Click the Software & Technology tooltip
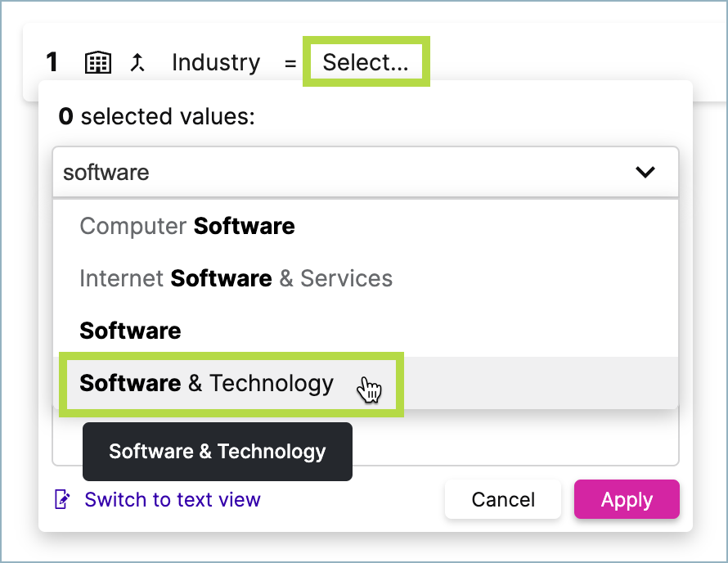Image resolution: width=728 pixels, height=563 pixels. [217, 451]
